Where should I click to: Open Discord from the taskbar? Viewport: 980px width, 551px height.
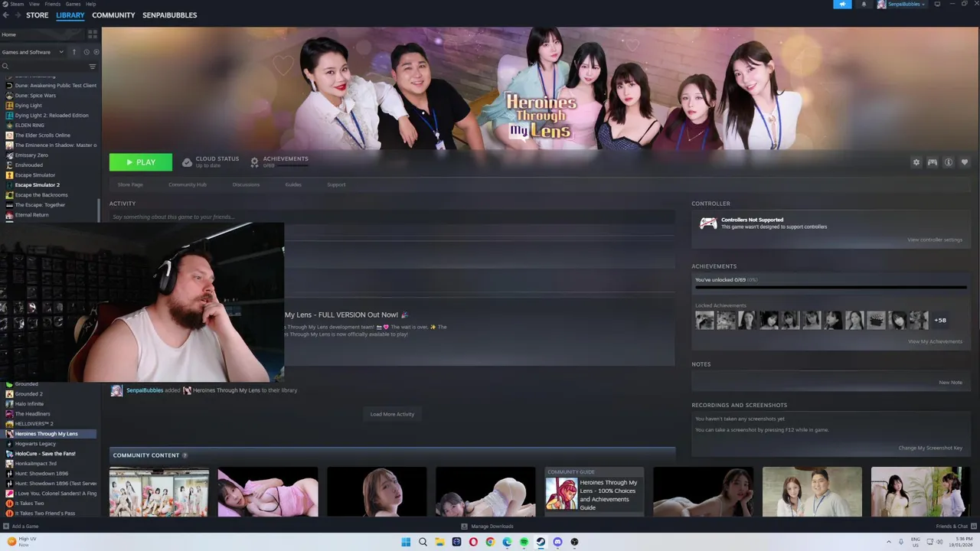[x=557, y=542]
